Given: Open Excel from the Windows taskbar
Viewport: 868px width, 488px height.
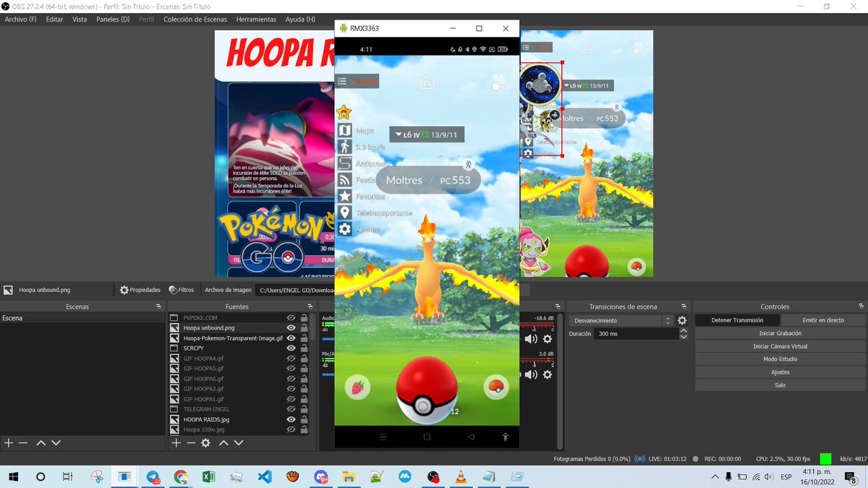Looking at the screenshot, I should click(x=208, y=477).
